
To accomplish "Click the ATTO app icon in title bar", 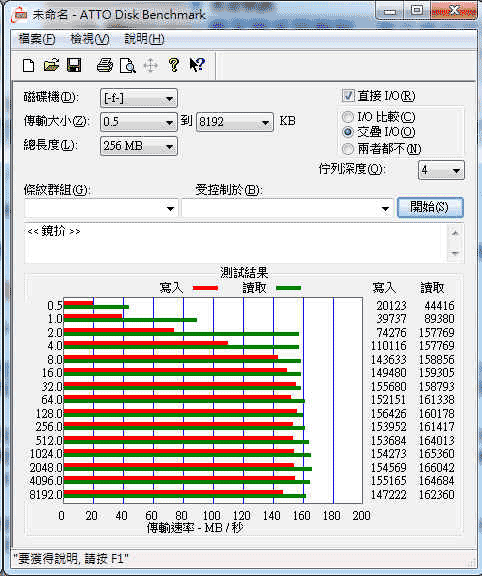I will click(x=19, y=15).
